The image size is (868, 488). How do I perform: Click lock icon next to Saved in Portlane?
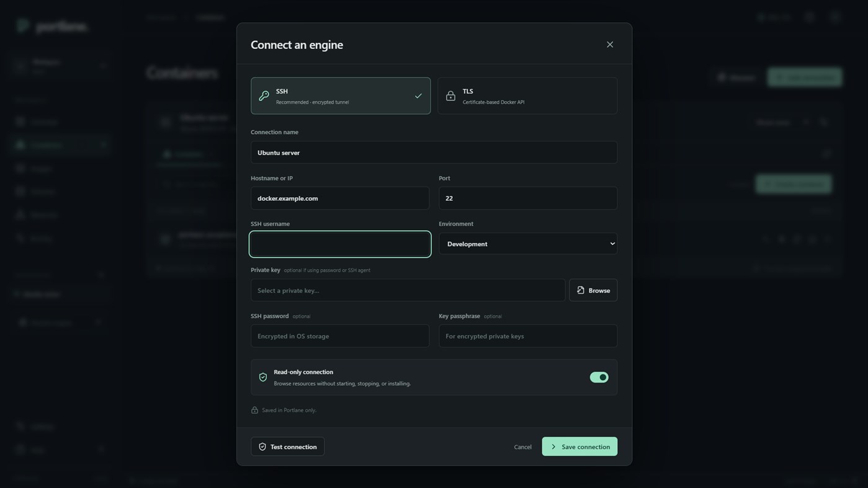[254, 410]
